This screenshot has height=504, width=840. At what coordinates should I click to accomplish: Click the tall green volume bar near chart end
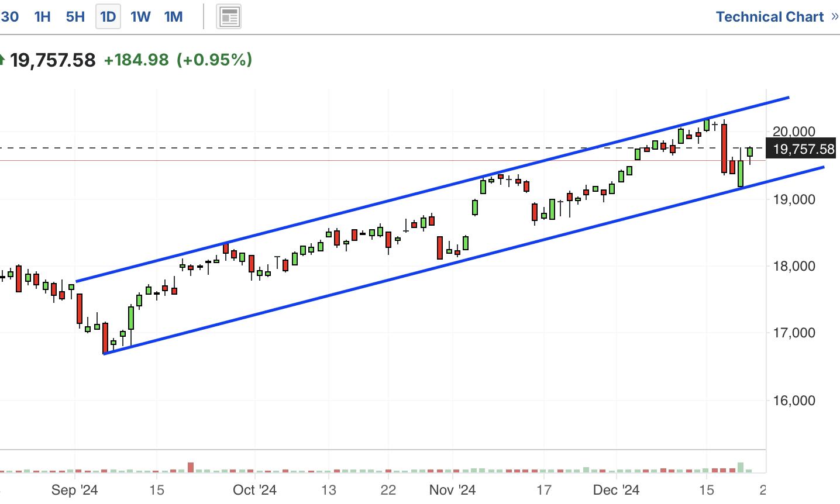click(x=741, y=467)
